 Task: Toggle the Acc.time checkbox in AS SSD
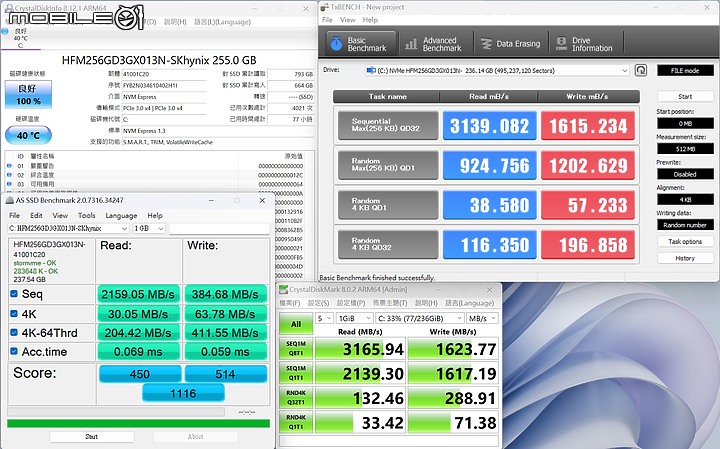coord(14,351)
